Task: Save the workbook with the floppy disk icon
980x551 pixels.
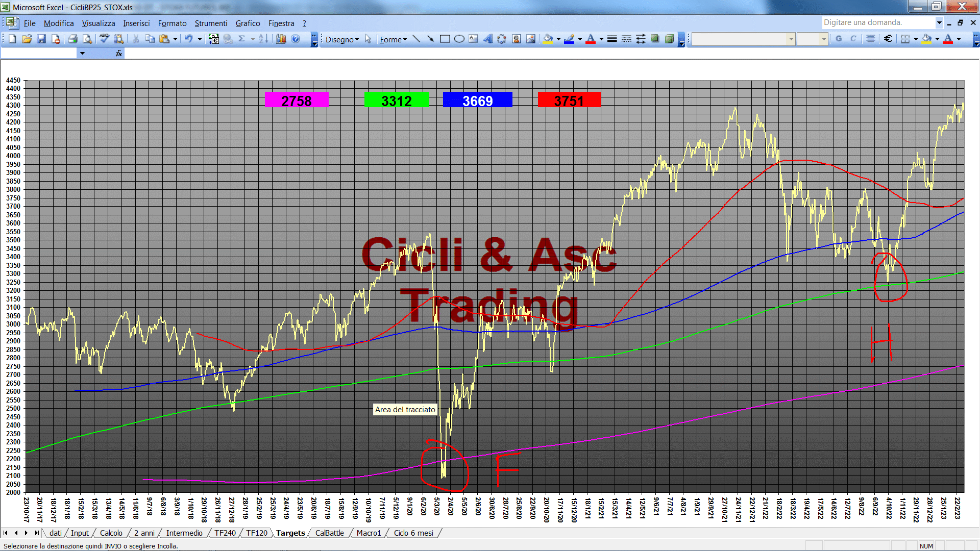Action: [x=41, y=39]
